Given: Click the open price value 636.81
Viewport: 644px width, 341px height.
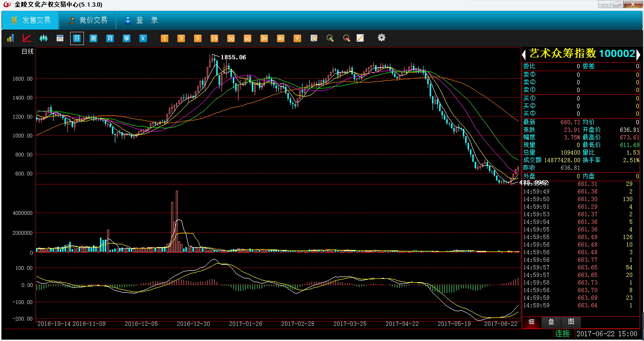Looking at the screenshot, I should point(630,130).
